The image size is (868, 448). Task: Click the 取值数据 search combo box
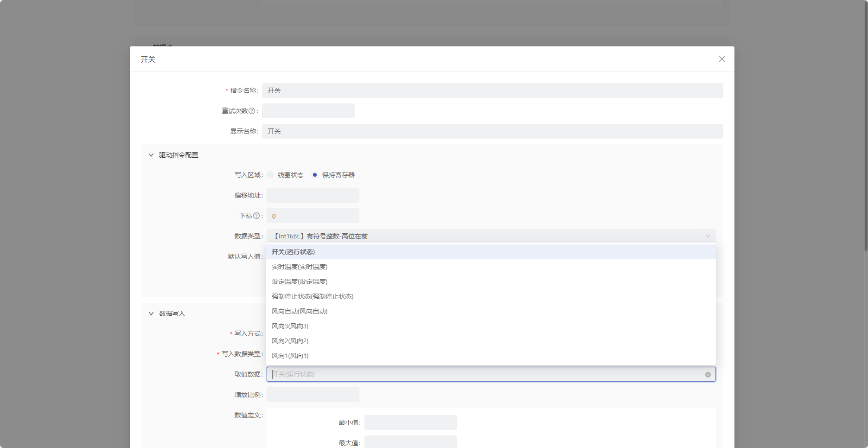tap(491, 374)
